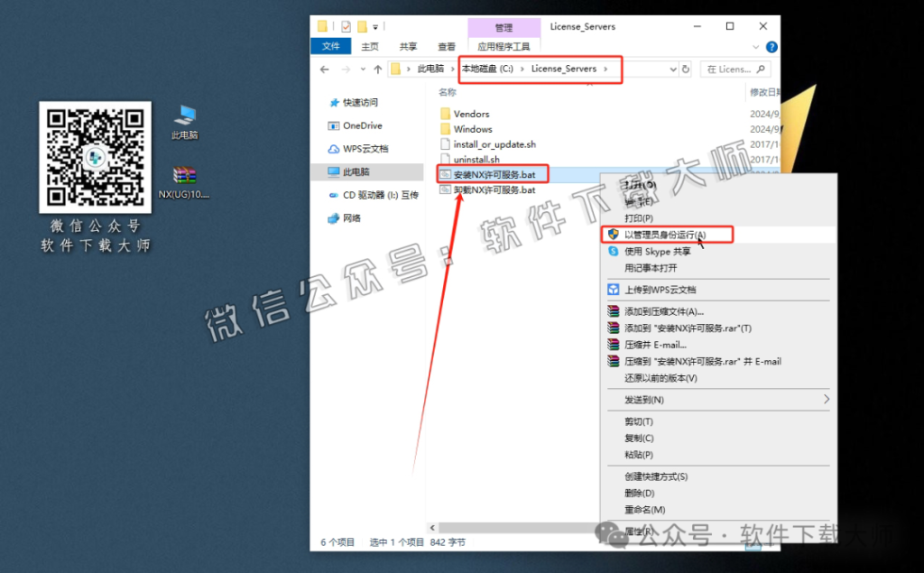Open the 文件 (File) menu
The width and height of the screenshot is (924, 573).
pos(330,45)
